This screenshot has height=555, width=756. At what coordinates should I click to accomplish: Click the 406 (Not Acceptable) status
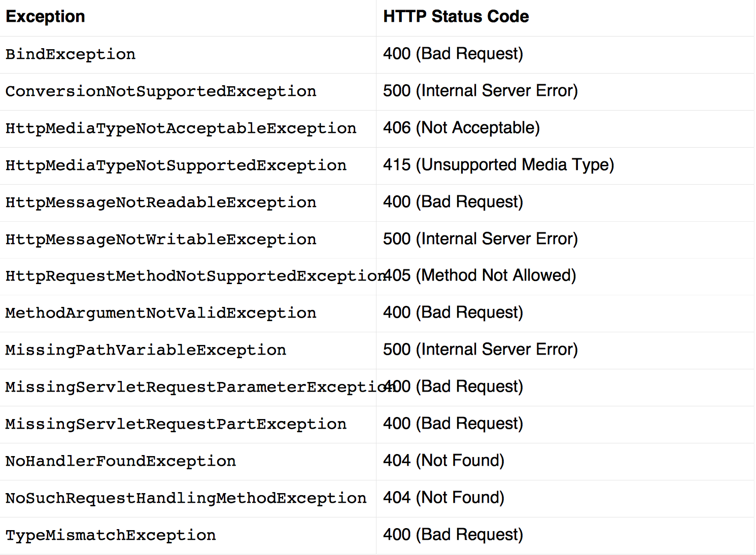coord(461,128)
